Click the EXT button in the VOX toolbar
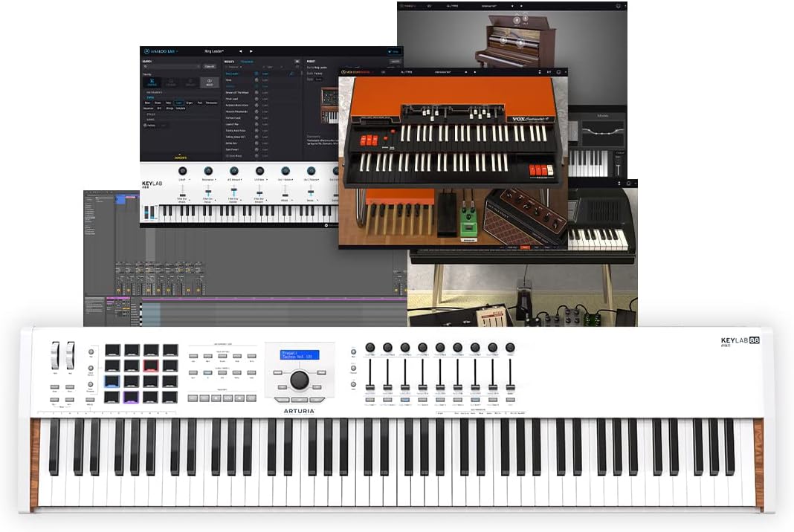794x532 pixels. 549,72
